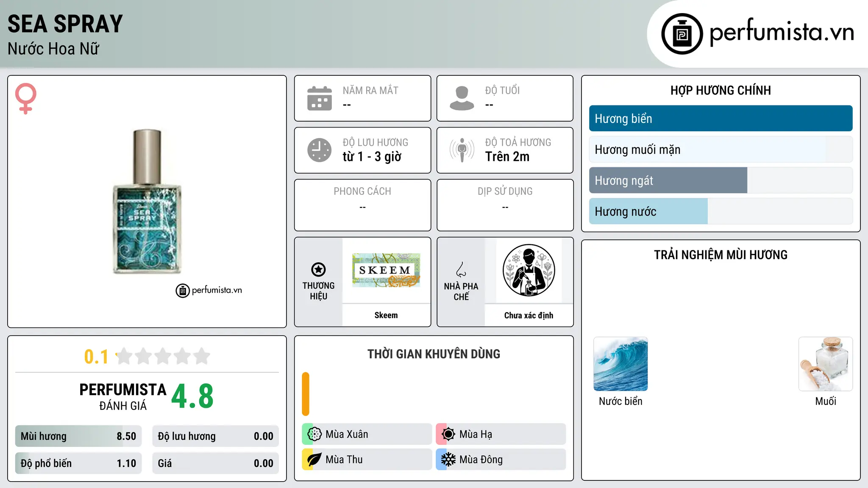Click the perfumista.vn logo icon in header
Screen dimensions: 868x488
682,34
